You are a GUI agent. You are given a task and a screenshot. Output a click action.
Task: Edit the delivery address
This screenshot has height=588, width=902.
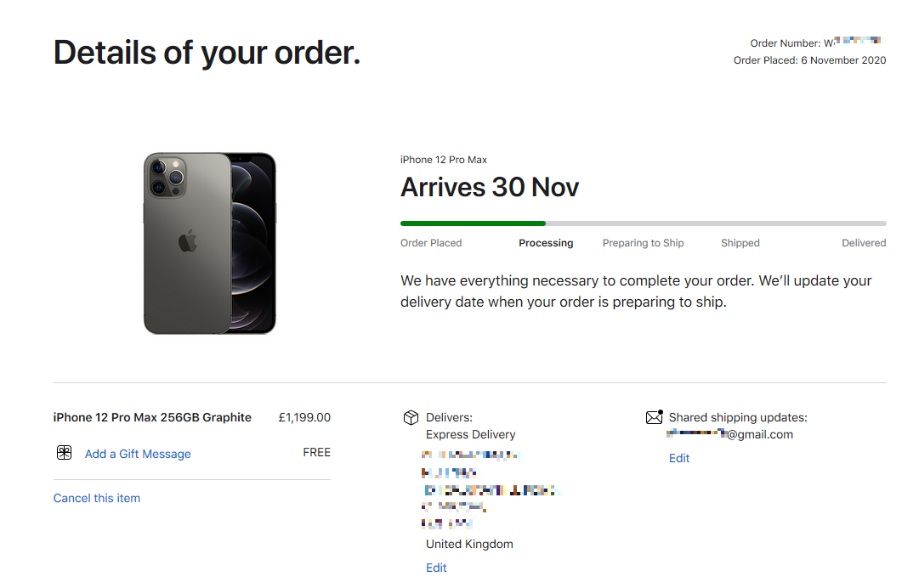click(x=436, y=568)
